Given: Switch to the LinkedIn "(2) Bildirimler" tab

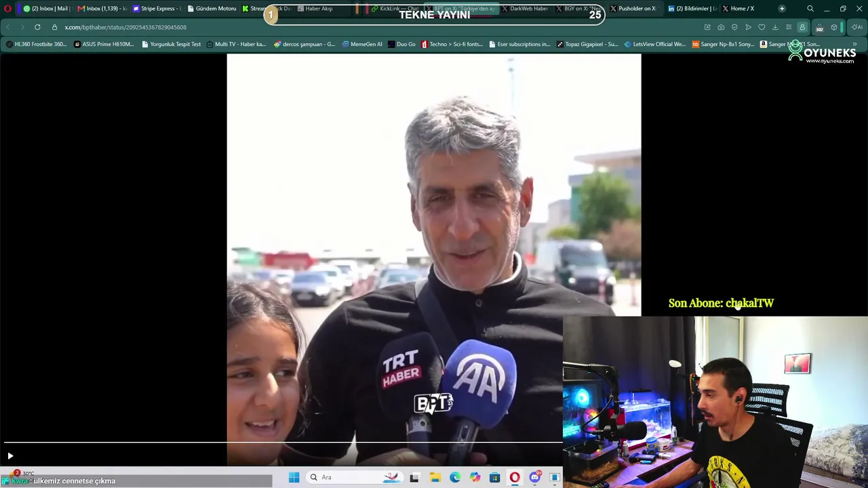Looking at the screenshot, I should pos(692,9).
